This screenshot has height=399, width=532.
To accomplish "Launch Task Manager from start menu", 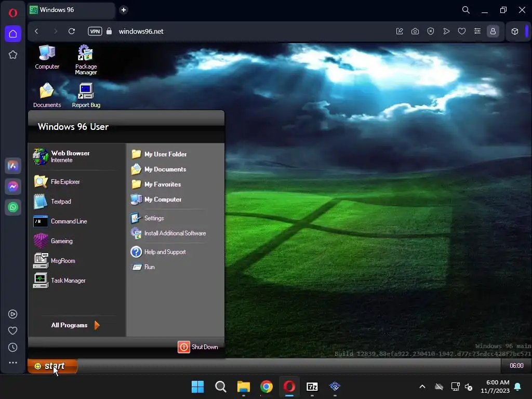I will click(x=59, y=280).
